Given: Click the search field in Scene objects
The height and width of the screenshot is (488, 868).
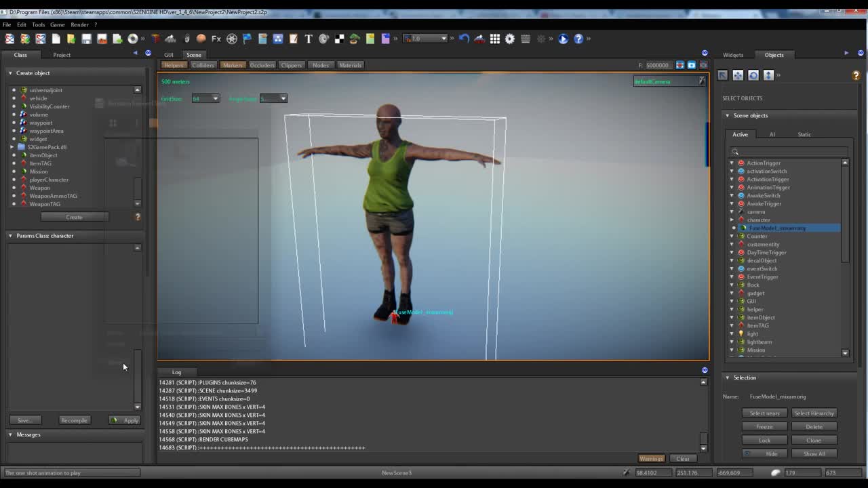Looking at the screenshot, I should (x=787, y=150).
